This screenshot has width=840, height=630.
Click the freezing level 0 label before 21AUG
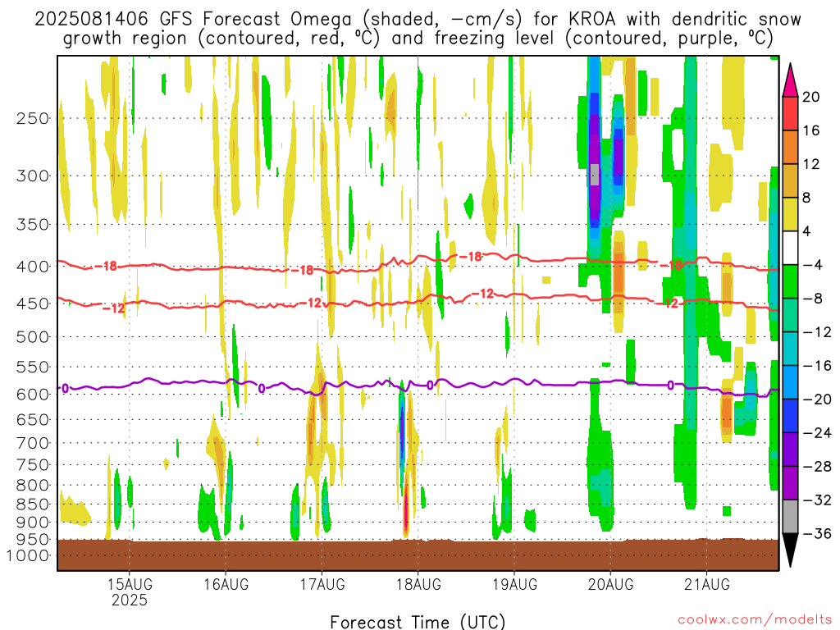(670, 386)
